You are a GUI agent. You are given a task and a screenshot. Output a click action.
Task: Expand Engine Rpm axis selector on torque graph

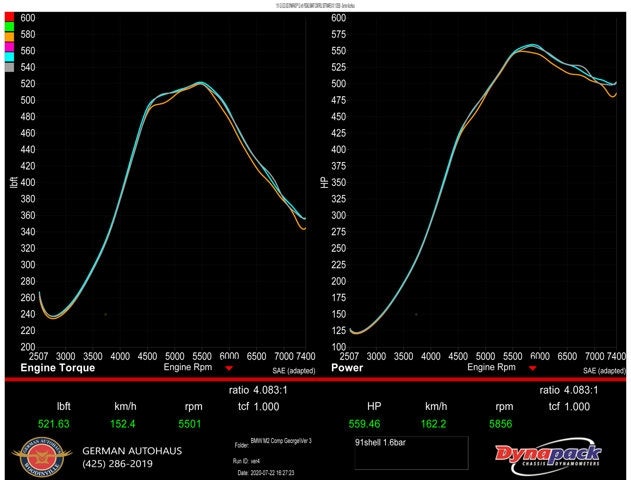pyautogui.click(x=190, y=367)
